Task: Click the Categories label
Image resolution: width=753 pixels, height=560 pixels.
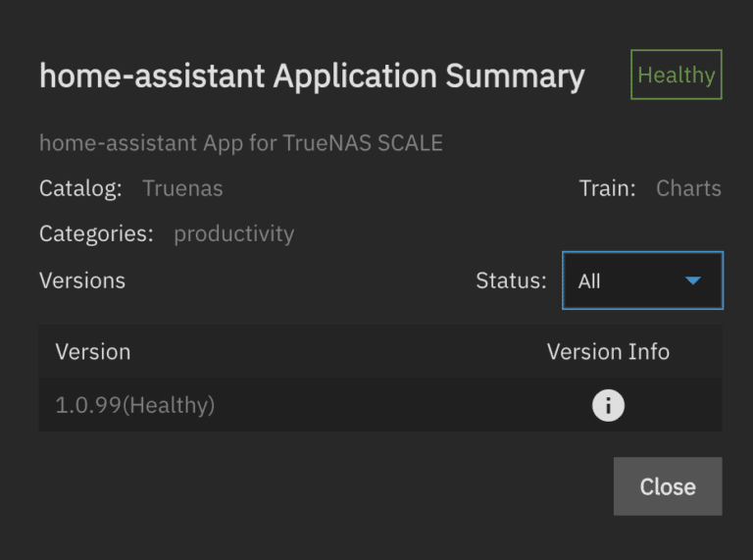Action: pyautogui.click(x=96, y=233)
